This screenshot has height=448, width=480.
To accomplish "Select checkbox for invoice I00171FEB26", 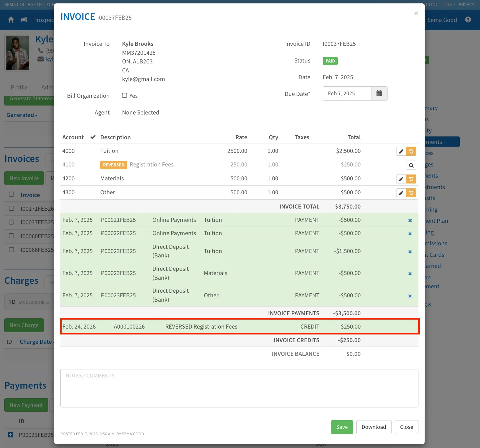I will (11, 208).
